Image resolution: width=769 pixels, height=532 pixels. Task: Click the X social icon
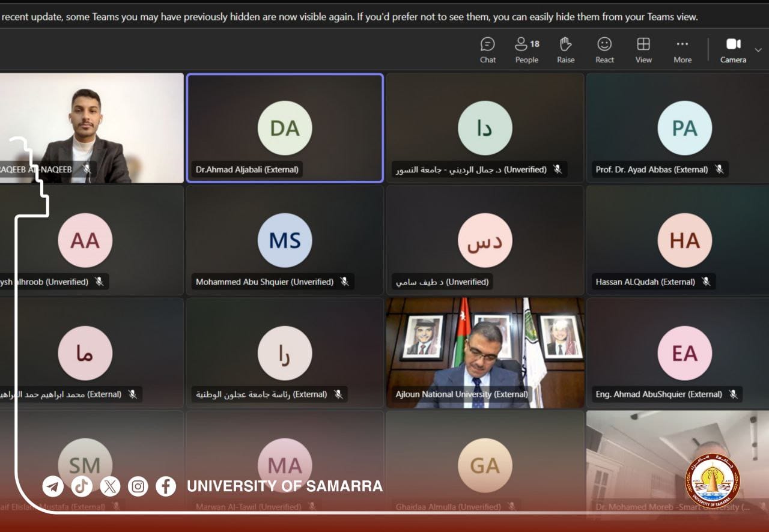click(110, 486)
